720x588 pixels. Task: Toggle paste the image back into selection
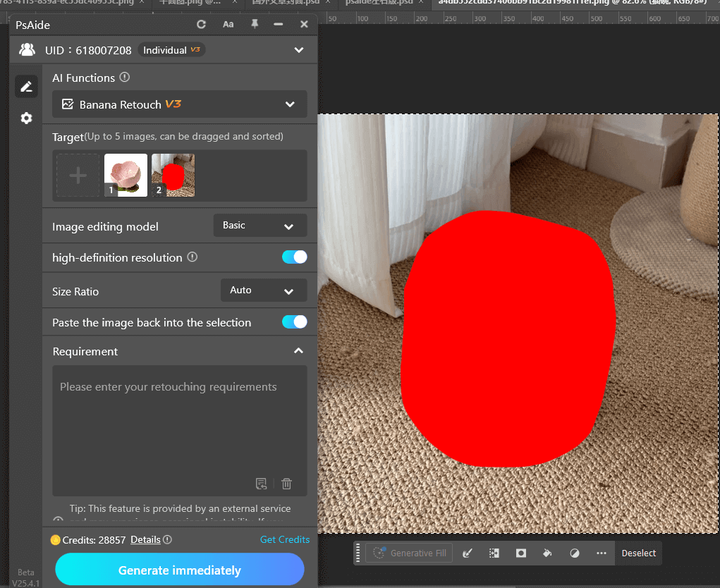point(294,321)
